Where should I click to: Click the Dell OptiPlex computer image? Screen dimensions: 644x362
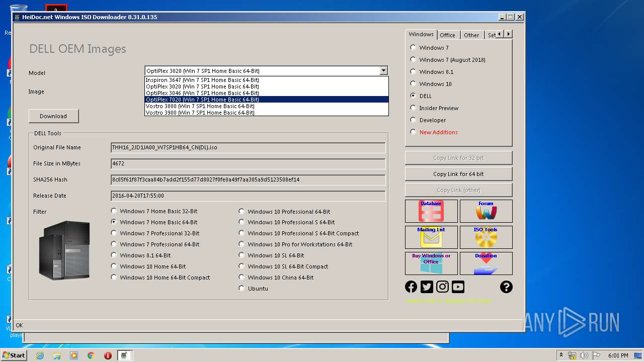(64, 250)
